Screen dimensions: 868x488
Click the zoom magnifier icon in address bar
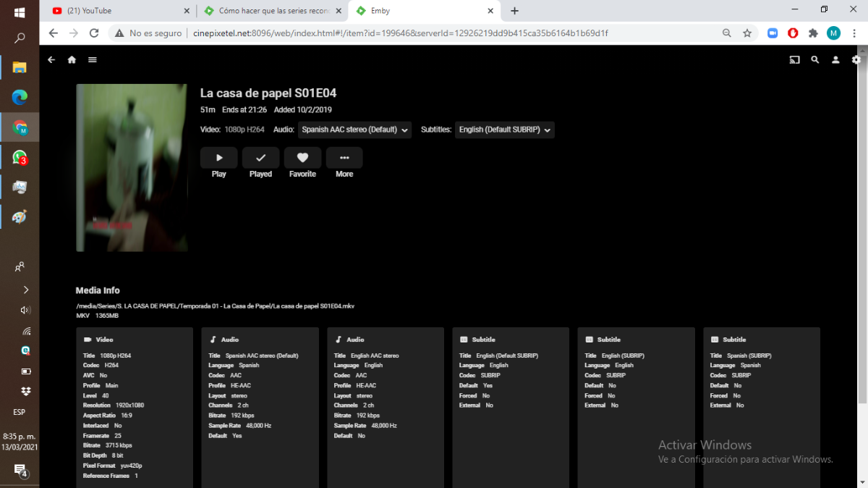click(x=727, y=33)
